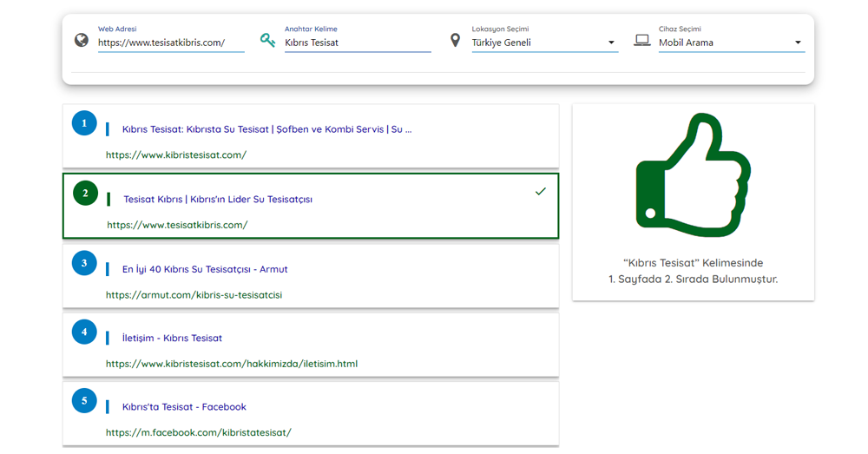This screenshot has width=868, height=454.
Task: Click the number 1 rank badge
Action: pyautogui.click(x=84, y=123)
